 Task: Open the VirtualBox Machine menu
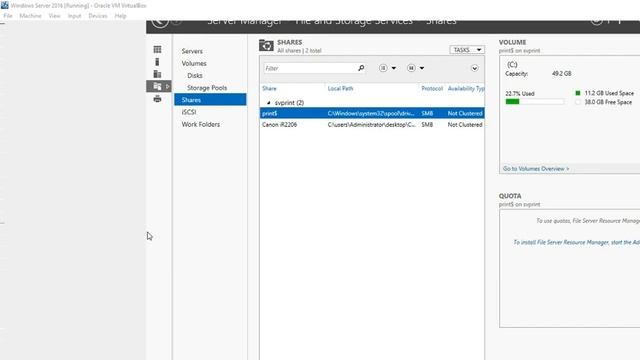[x=30, y=16]
